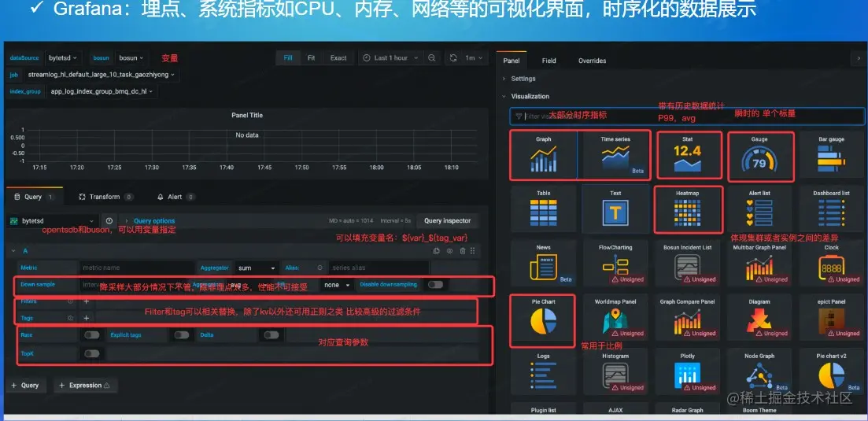Pick the Graph Compare Panel
The image size is (868, 421).
pyautogui.click(x=688, y=318)
